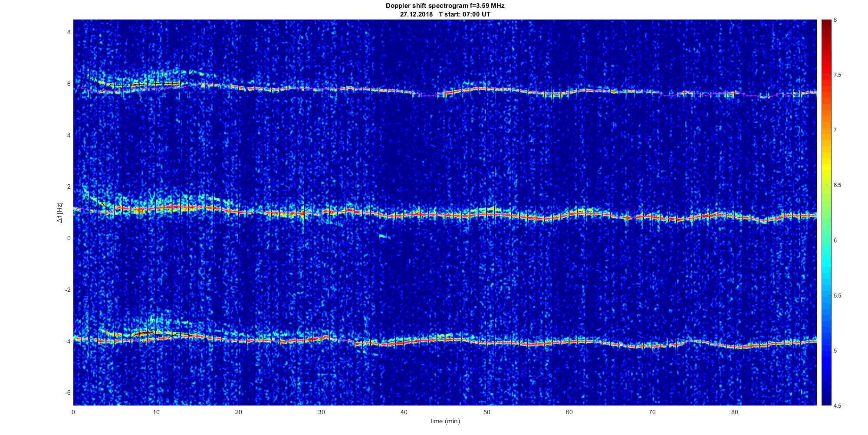The height and width of the screenshot is (435, 868).
Task: Click the y-axis tick label 6
Action: 69,84
